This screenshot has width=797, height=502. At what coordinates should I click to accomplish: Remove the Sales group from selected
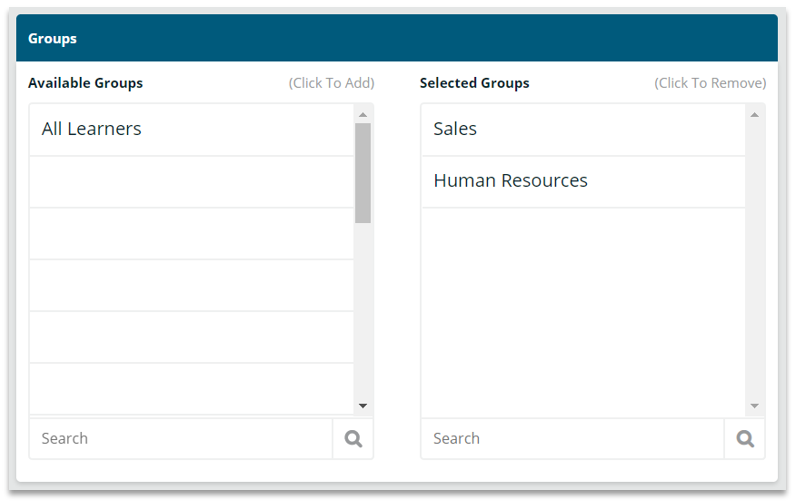[x=584, y=130]
